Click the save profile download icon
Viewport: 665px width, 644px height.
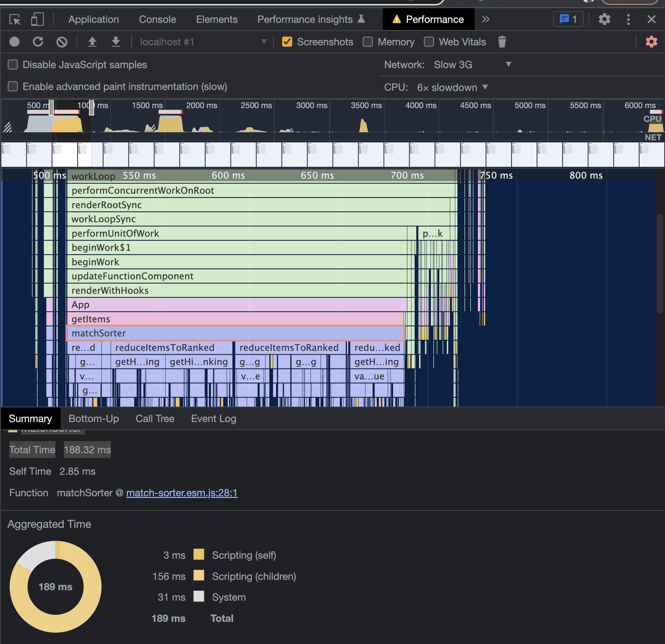116,42
